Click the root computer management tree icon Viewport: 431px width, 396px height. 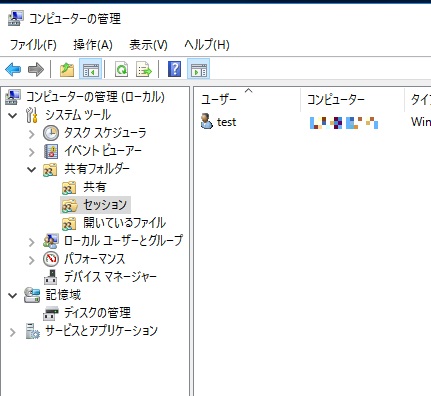point(13,97)
